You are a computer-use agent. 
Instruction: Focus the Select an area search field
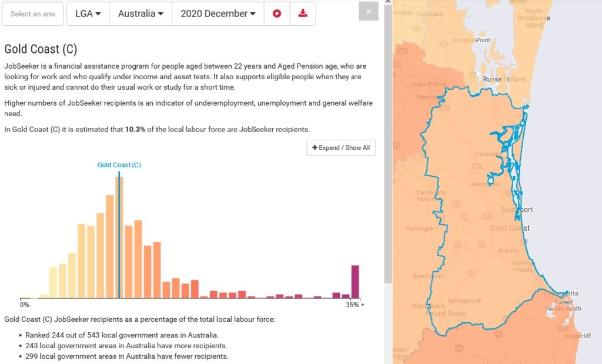(33, 14)
